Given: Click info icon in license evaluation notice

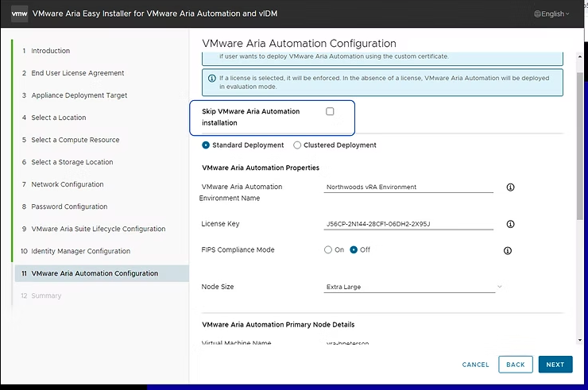Looking at the screenshot, I should click(x=211, y=78).
